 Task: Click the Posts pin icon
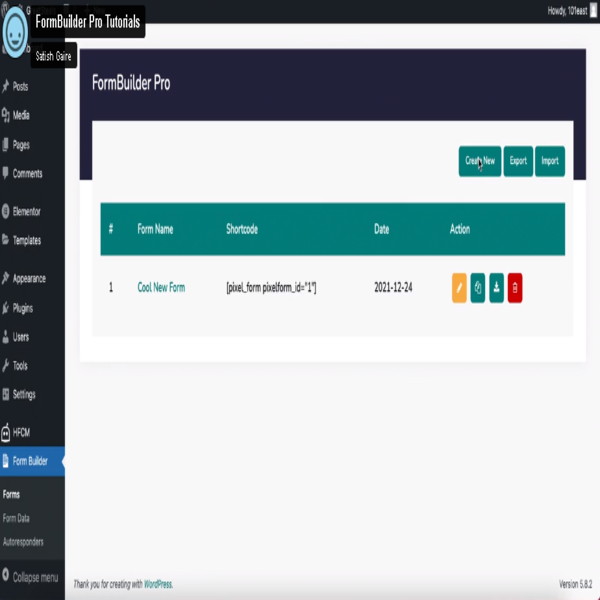click(x=5, y=86)
